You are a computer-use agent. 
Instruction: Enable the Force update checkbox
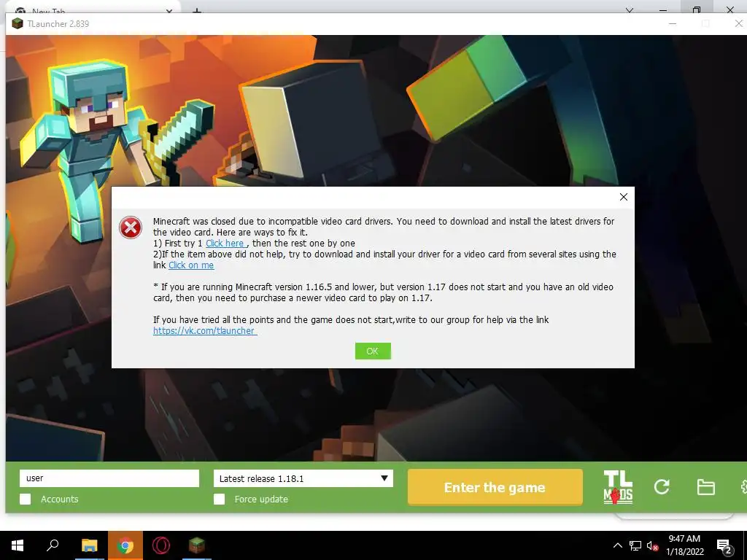(219, 499)
